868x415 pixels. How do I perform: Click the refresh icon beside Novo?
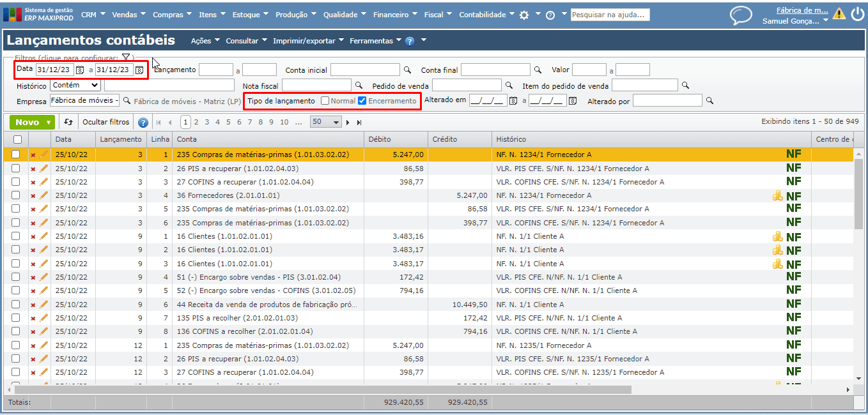[68, 122]
